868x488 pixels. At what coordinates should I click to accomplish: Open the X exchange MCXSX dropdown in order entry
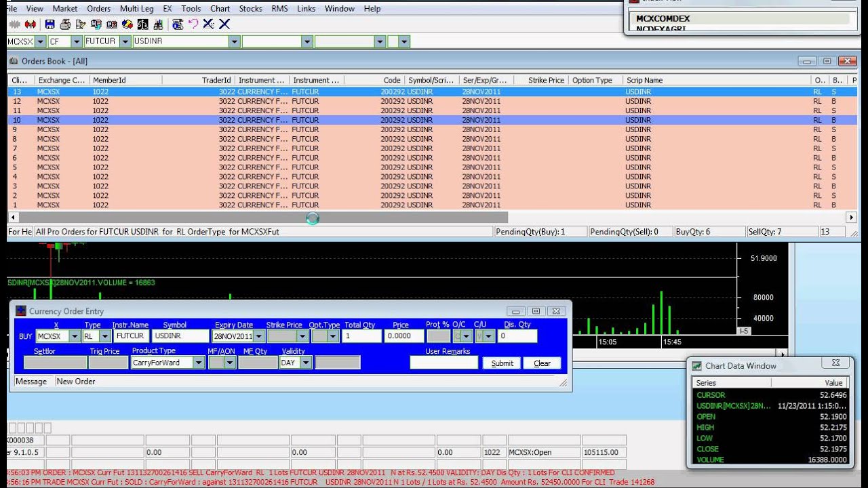75,336
